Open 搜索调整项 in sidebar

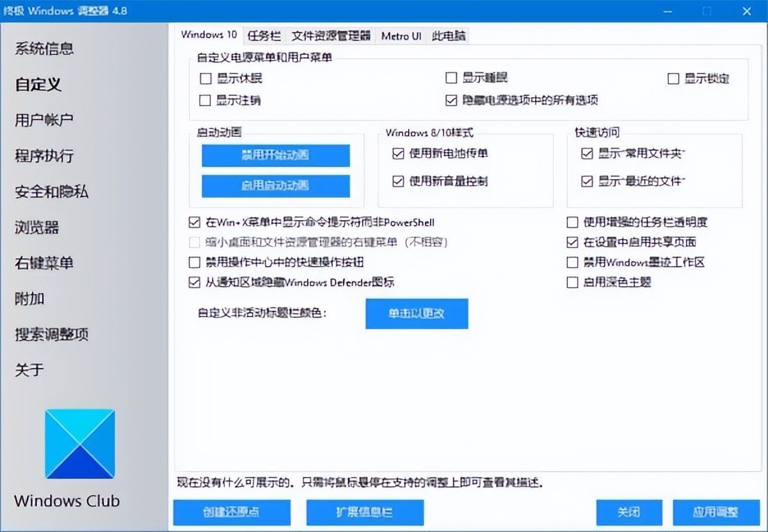[51, 334]
